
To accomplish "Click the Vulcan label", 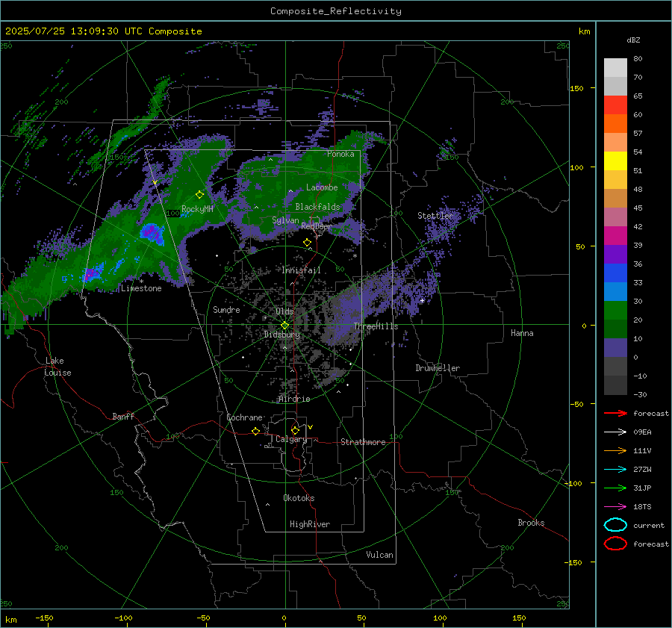I will point(379,555).
